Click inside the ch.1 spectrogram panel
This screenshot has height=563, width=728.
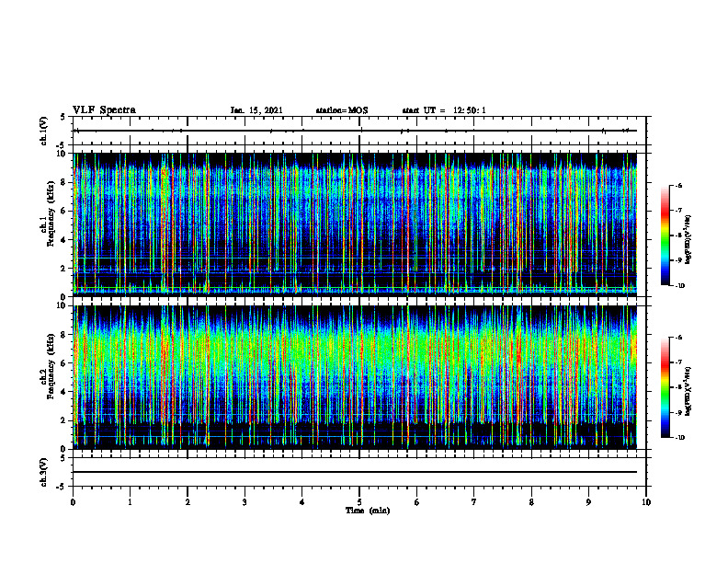355,224
